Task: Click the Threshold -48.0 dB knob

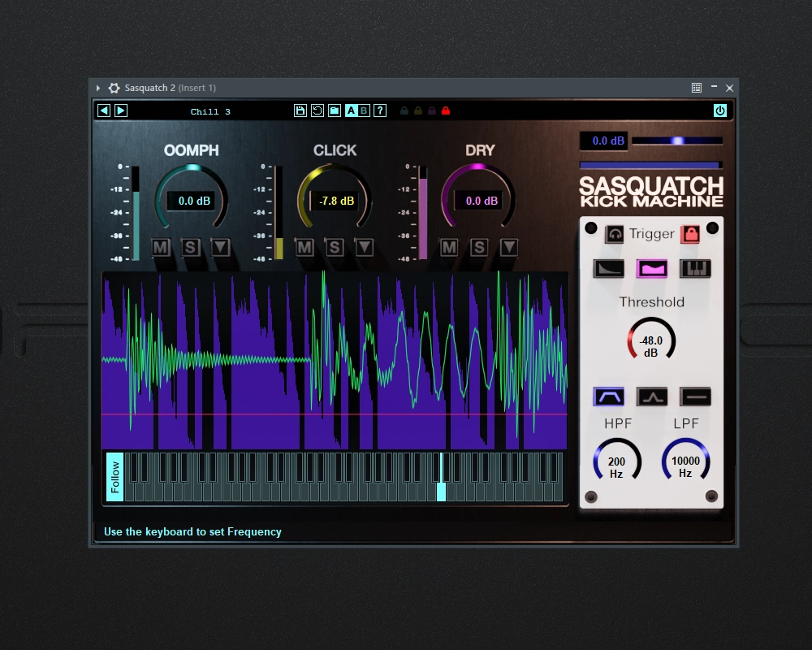Action: click(651, 340)
